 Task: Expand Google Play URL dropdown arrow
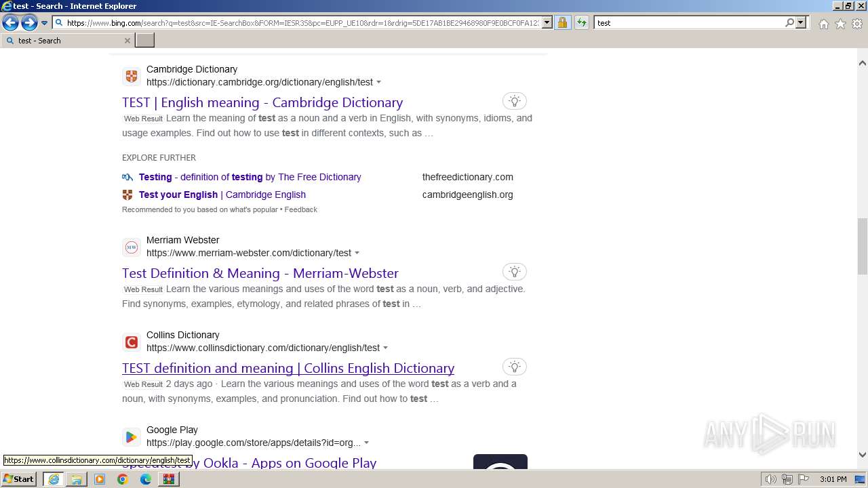pyautogui.click(x=366, y=443)
